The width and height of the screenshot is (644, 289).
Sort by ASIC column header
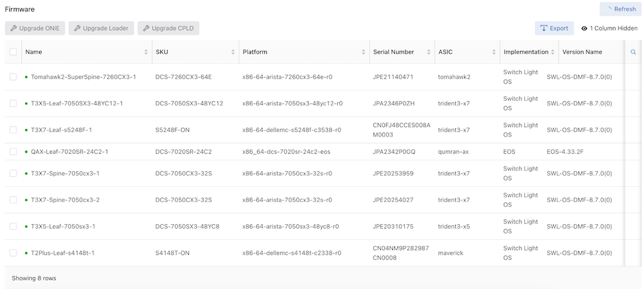coord(494,52)
